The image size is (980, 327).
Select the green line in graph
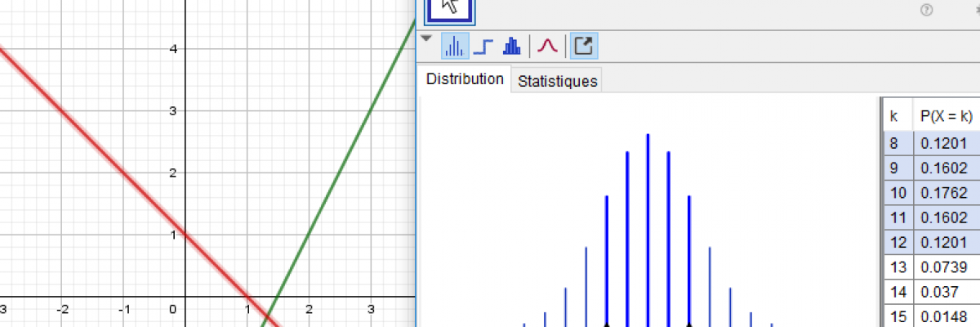(339, 172)
